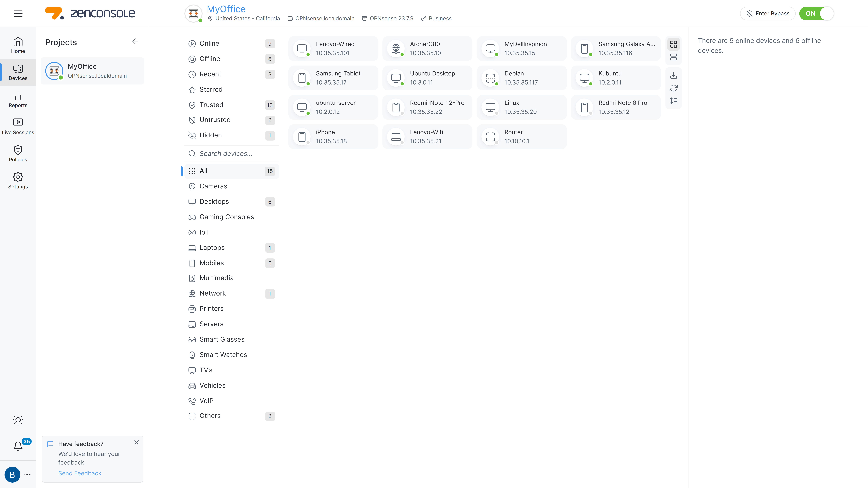Viewport: 868px width, 488px height.
Task: Switch to list view icon
Action: [x=674, y=57]
